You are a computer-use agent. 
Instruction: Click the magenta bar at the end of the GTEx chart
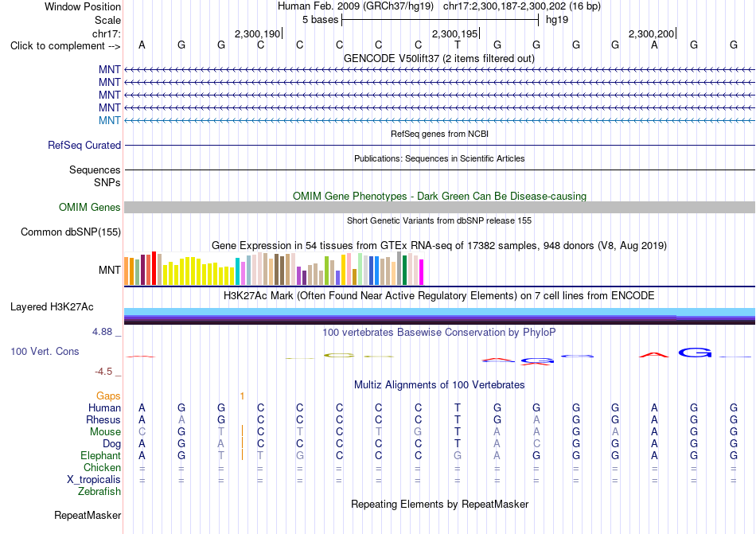pyautogui.click(x=422, y=272)
